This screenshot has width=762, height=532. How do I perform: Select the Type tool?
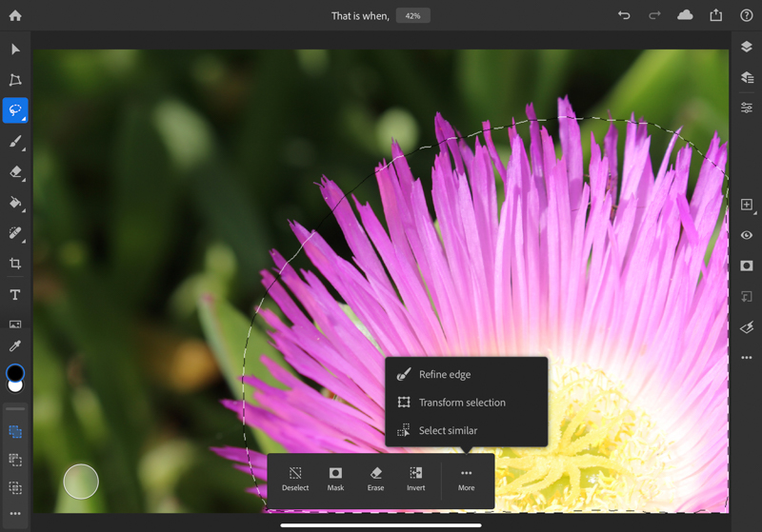pos(15,295)
